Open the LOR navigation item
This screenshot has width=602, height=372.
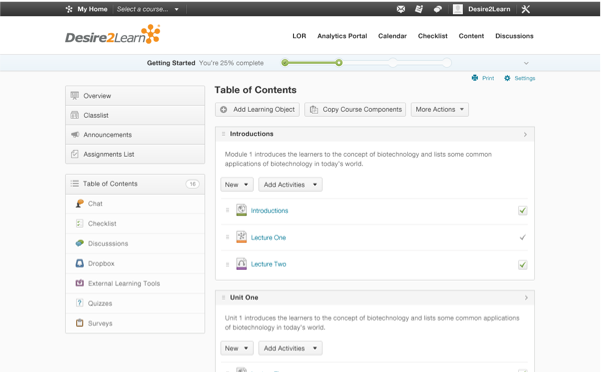tap(299, 36)
